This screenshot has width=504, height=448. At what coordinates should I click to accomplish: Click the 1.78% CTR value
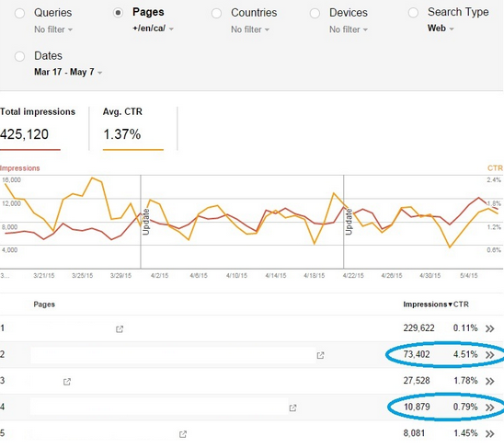(465, 381)
